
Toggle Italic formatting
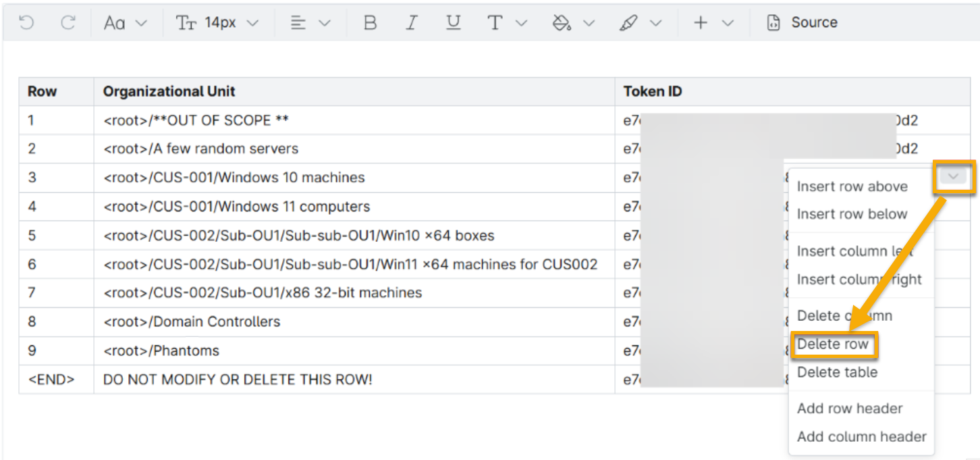pyautogui.click(x=411, y=23)
